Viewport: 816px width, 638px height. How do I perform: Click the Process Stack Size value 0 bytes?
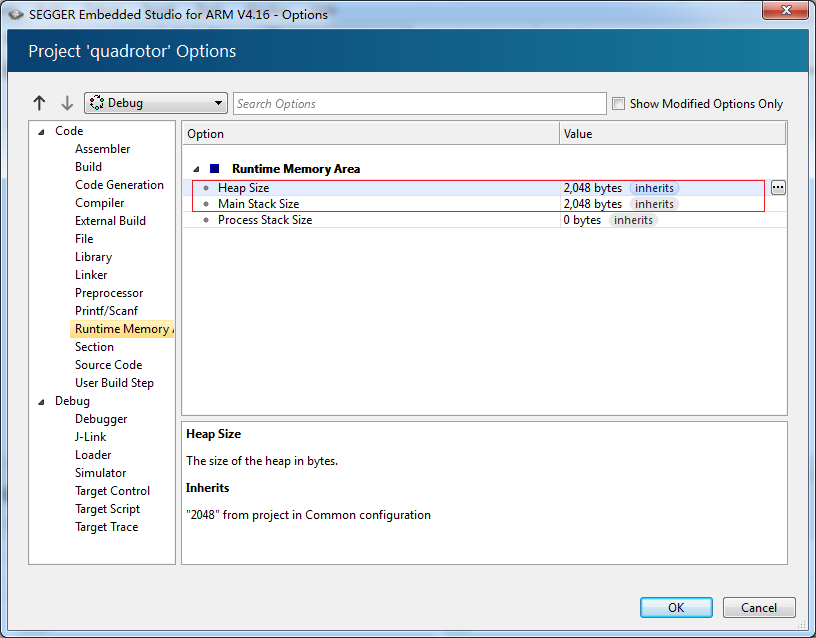point(582,220)
